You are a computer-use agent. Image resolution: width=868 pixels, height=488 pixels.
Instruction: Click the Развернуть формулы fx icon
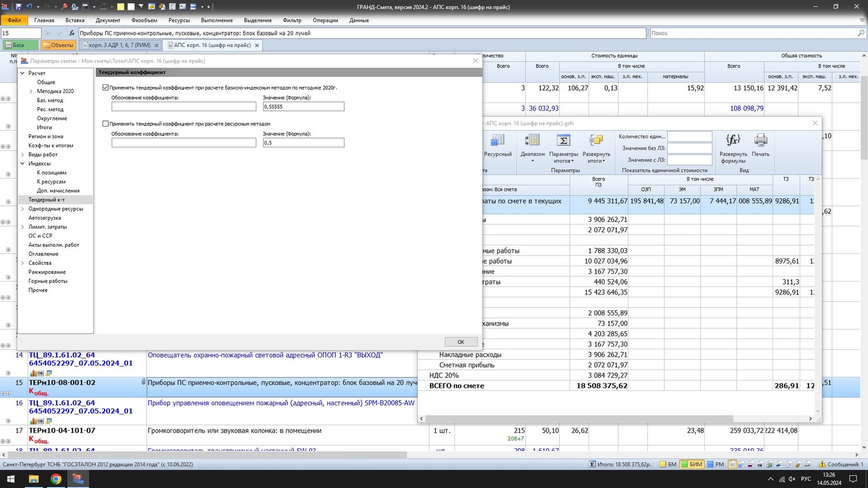point(733,141)
